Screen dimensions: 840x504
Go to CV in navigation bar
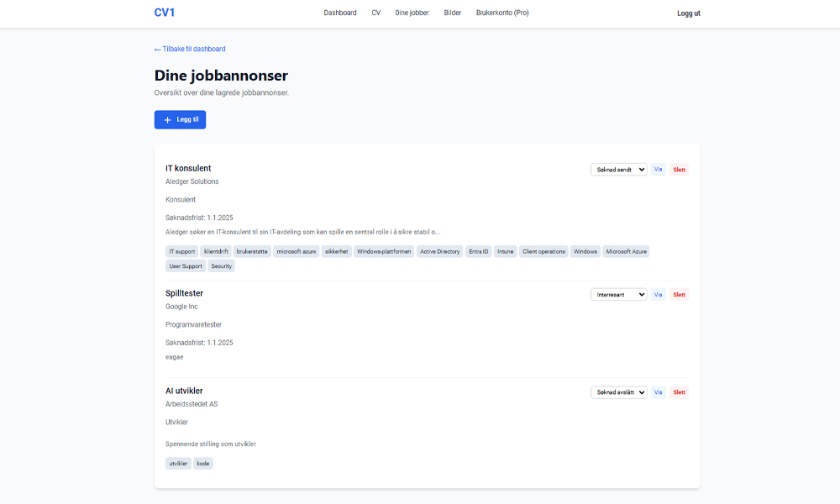point(376,13)
